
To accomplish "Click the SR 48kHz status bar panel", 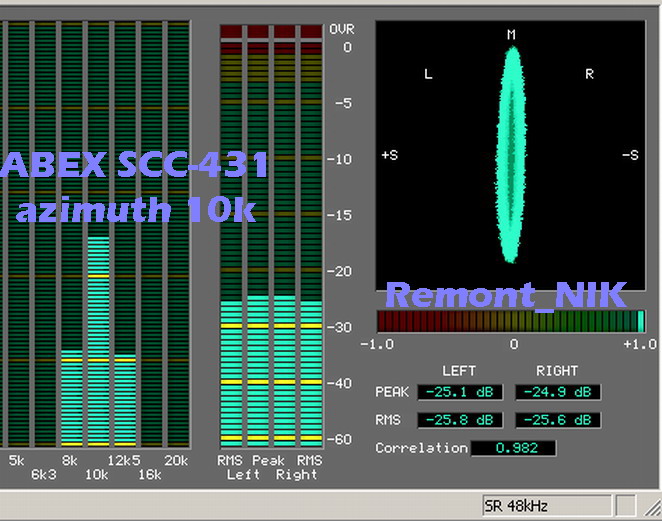I will [x=545, y=506].
